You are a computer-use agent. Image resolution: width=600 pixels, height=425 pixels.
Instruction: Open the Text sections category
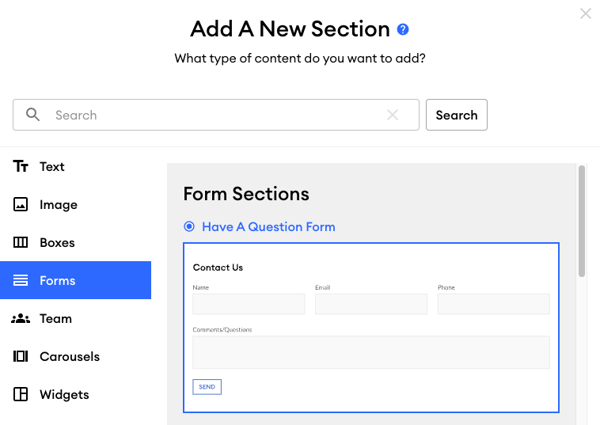[x=52, y=167]
